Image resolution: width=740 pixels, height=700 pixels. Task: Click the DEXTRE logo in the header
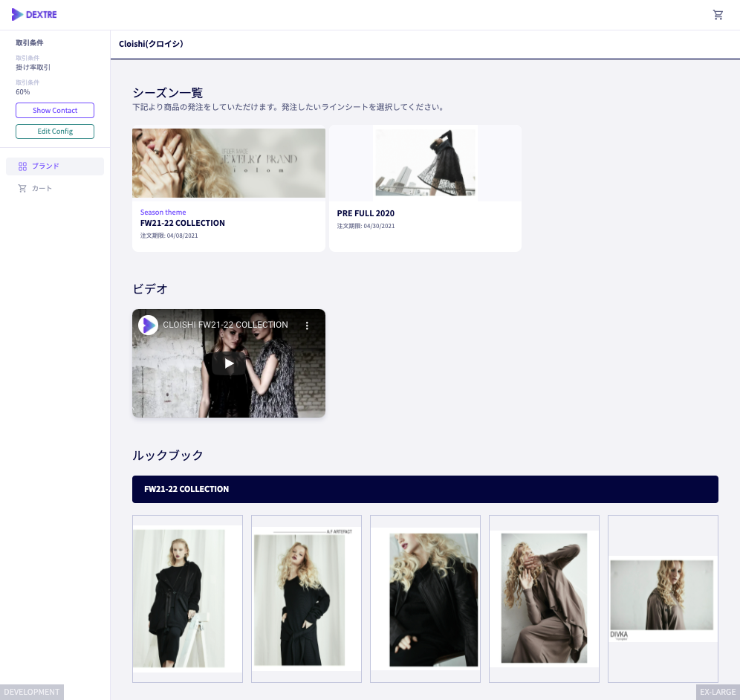click(x=34, y=15)
